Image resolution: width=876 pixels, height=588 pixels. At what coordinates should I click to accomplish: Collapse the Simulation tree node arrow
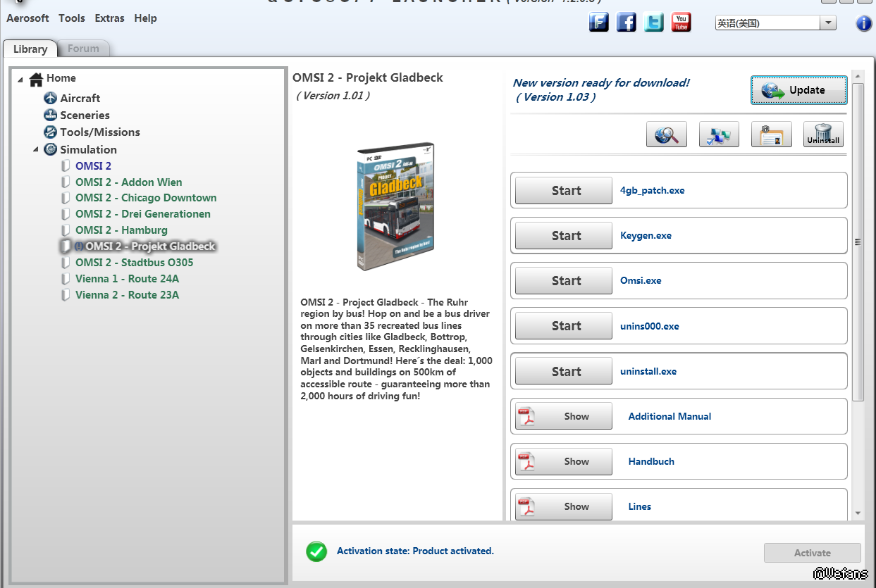tap(35, 149)
